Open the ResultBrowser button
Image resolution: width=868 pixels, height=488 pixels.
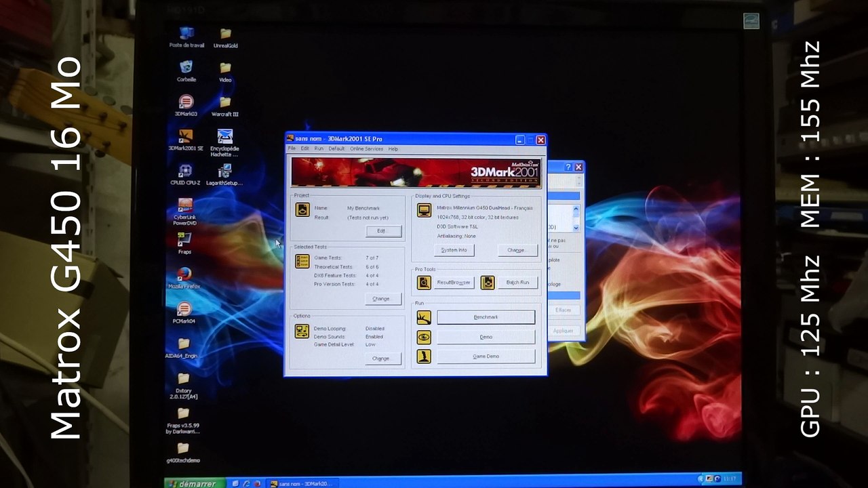click(x=454, y=283)
